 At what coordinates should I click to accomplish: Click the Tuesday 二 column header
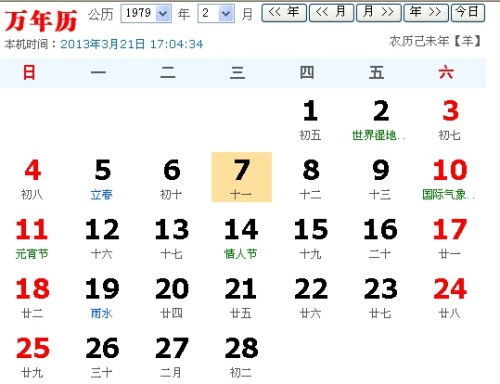click(168, 73)
